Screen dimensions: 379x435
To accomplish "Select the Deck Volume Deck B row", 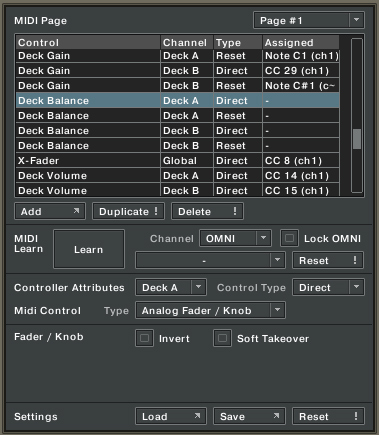I will pyautogui.click(x=178, y=190).
